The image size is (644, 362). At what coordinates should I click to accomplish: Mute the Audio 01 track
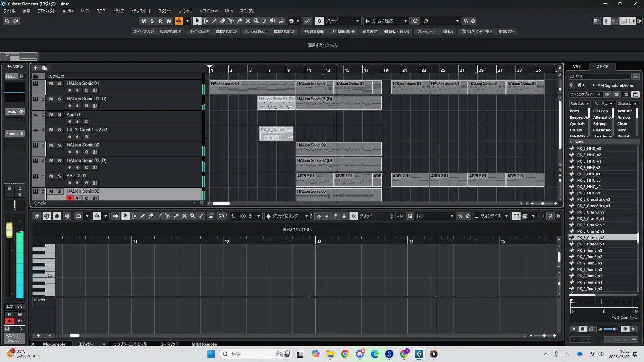pyautogui.click(x=51, y=114)
